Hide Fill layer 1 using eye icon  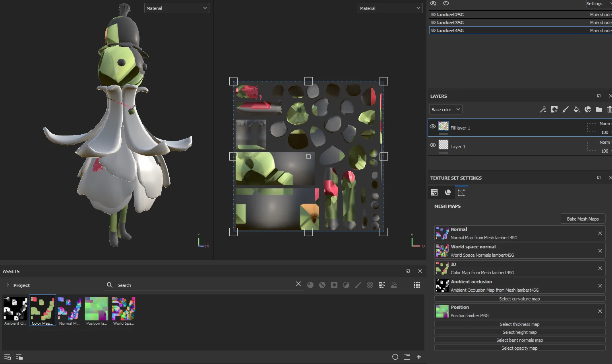click(x=433, y=126)
